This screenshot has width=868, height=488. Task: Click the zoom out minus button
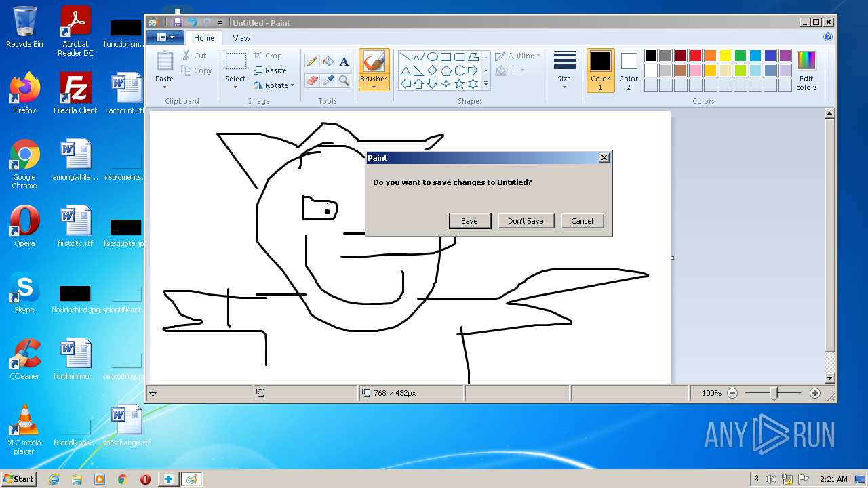click(x=732, y=393)
